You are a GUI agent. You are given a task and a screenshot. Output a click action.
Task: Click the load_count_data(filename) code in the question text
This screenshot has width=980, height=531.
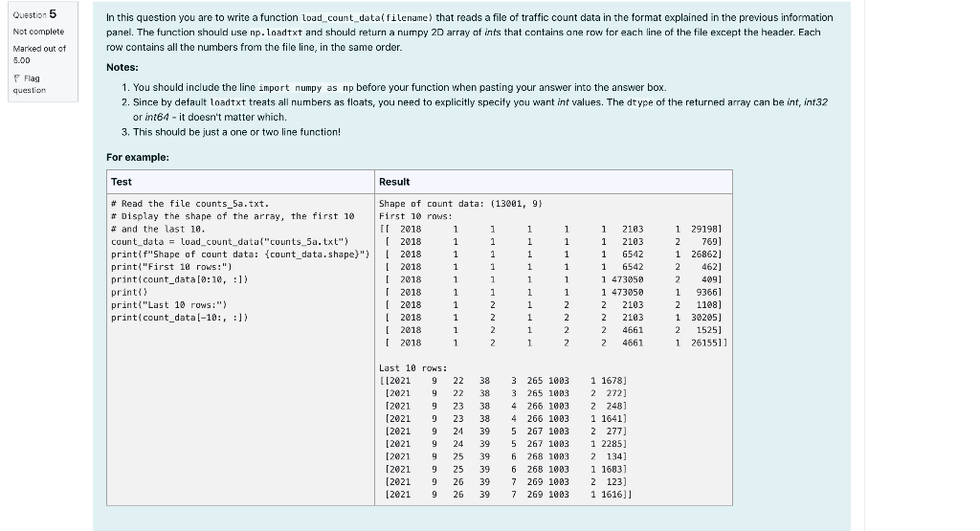[367, 18]
